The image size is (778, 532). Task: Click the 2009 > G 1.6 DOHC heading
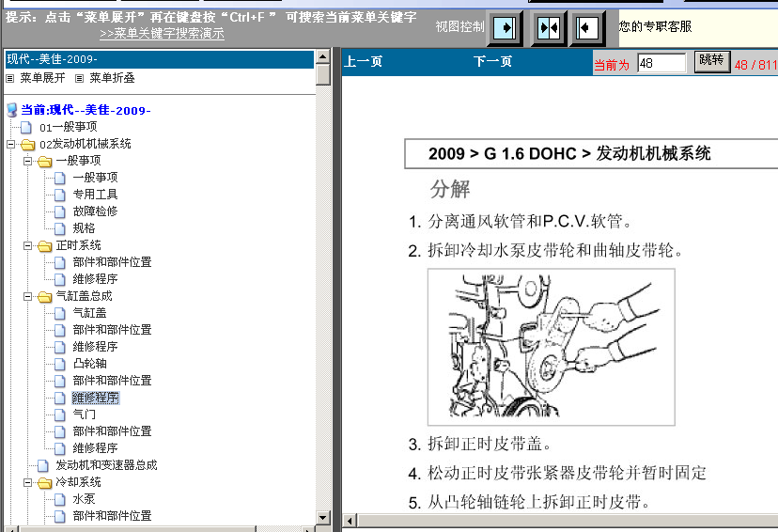coord(569,154)
